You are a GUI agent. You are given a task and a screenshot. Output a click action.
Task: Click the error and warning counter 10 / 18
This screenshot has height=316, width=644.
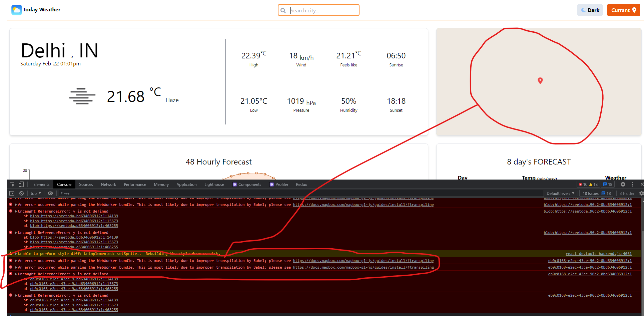tap(588, 184)
